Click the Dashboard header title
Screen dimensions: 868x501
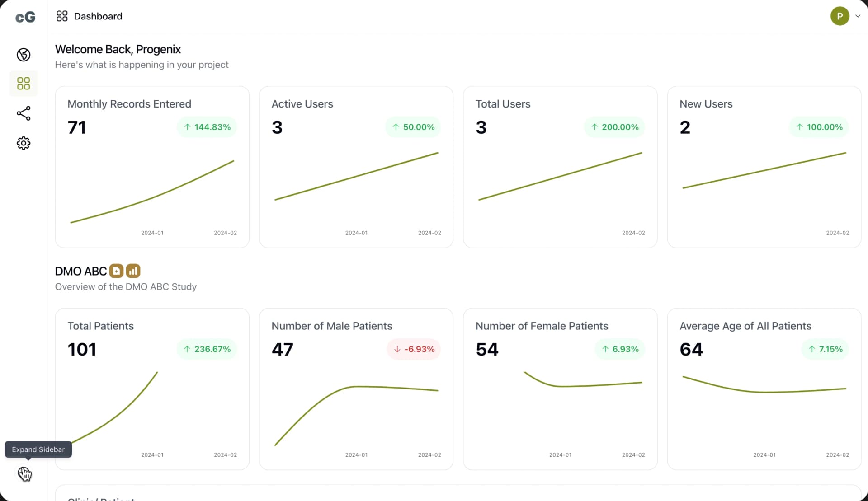coord(98,16)
